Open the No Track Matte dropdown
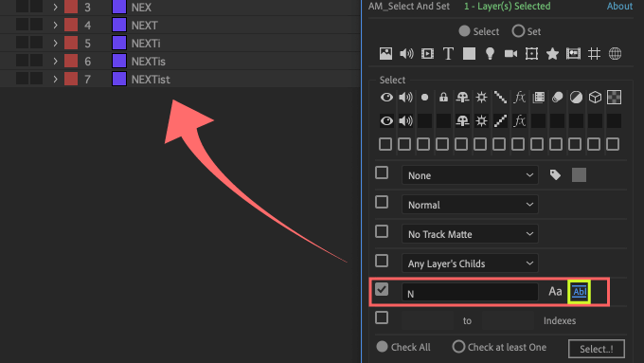 (470, 234)
